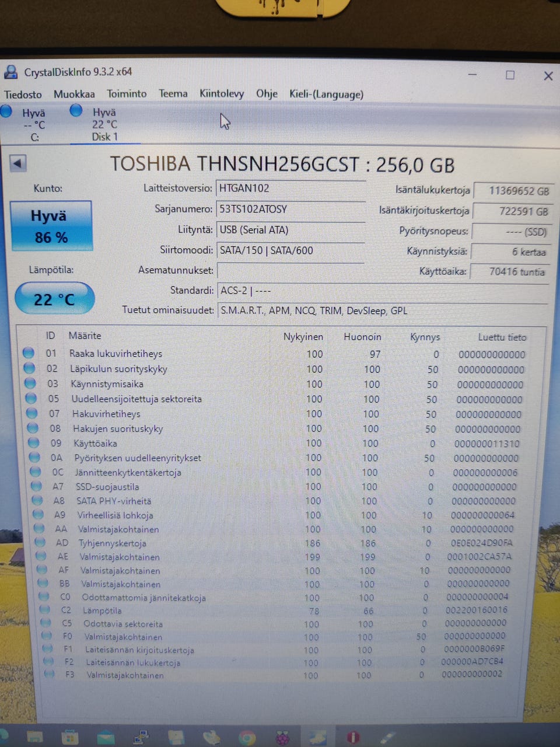Click status icon for Jännitteenkytkentäkertoja
The image size is (560, 747).
point(36,472)
